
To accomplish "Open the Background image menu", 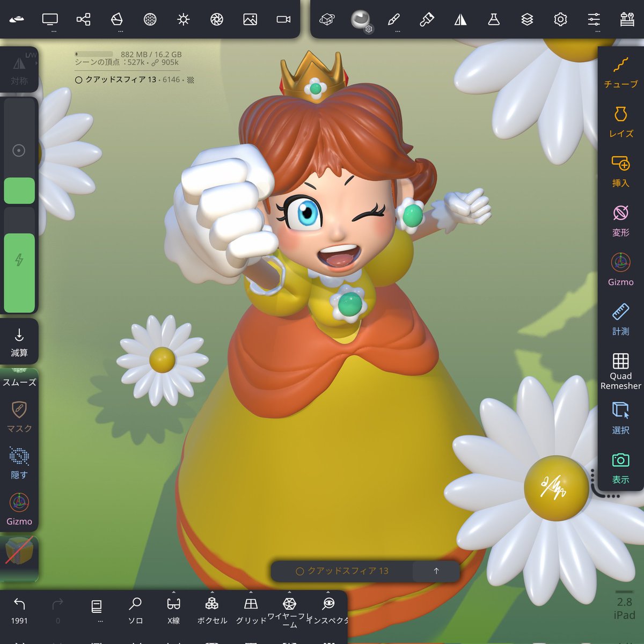I will click(x=250, y=20).
